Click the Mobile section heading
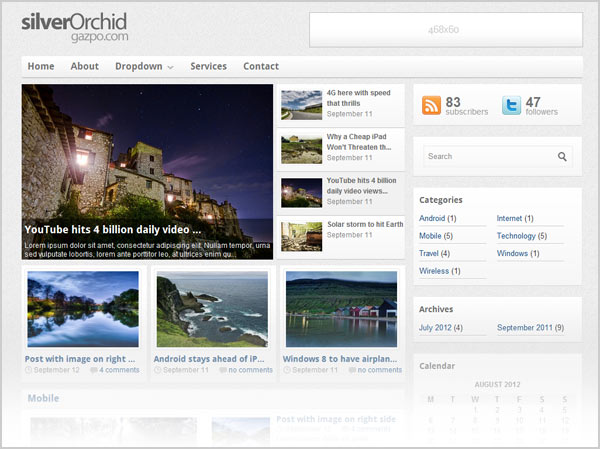The width and height of the screenshot is (600, 449). click(x=43, y=398)
